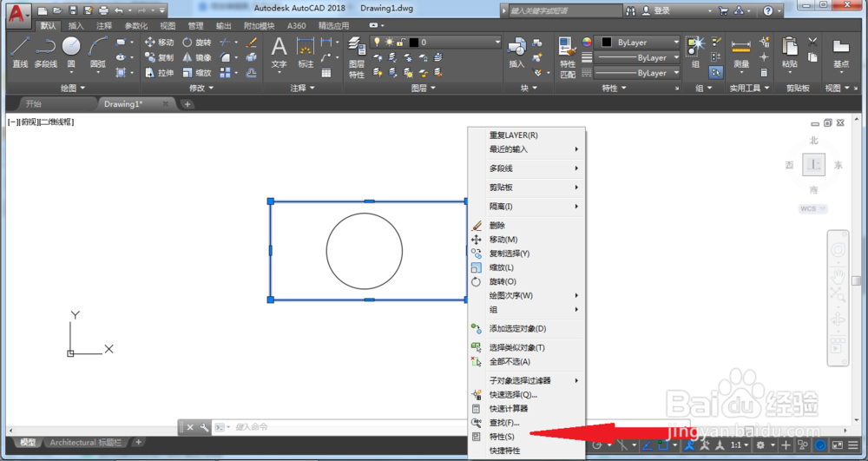The width and height of the screenshot is (868, 461).
Task: Click the Cut scissors icon in clipboard panel
Action: point(812,42)
